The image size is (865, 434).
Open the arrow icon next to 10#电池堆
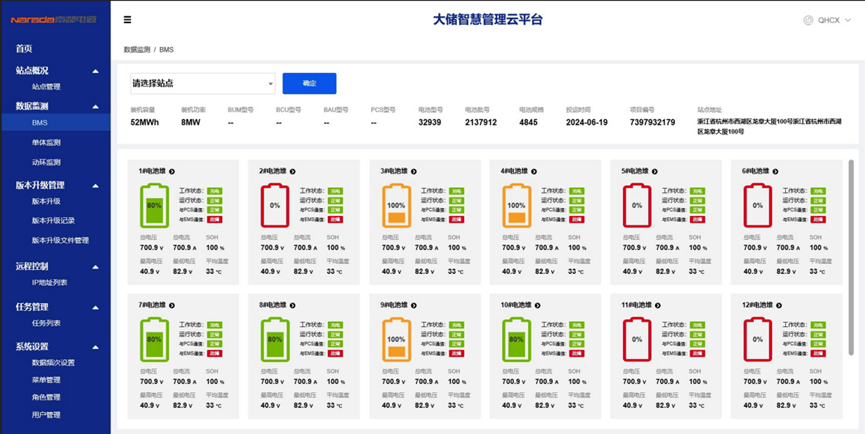(x=537, y=306)
